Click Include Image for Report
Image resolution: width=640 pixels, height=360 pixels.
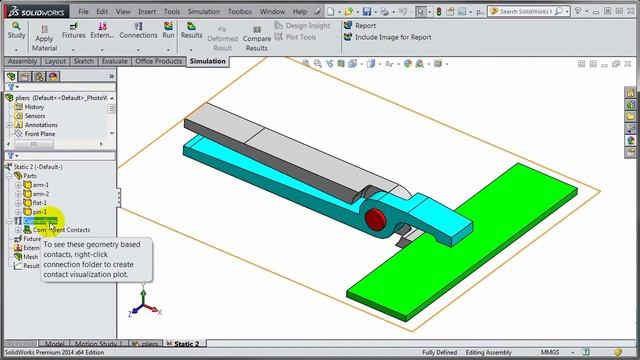(387, 37)
